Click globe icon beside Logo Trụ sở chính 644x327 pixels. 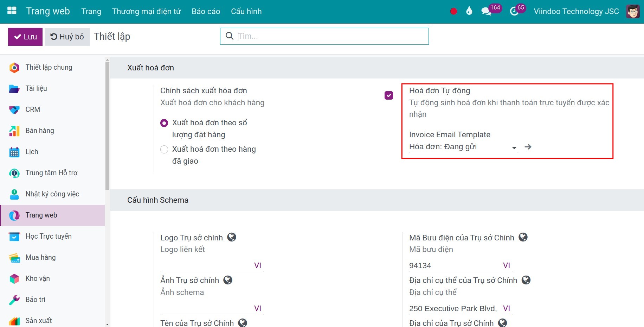pyautogui.click(x=232, y=237)
